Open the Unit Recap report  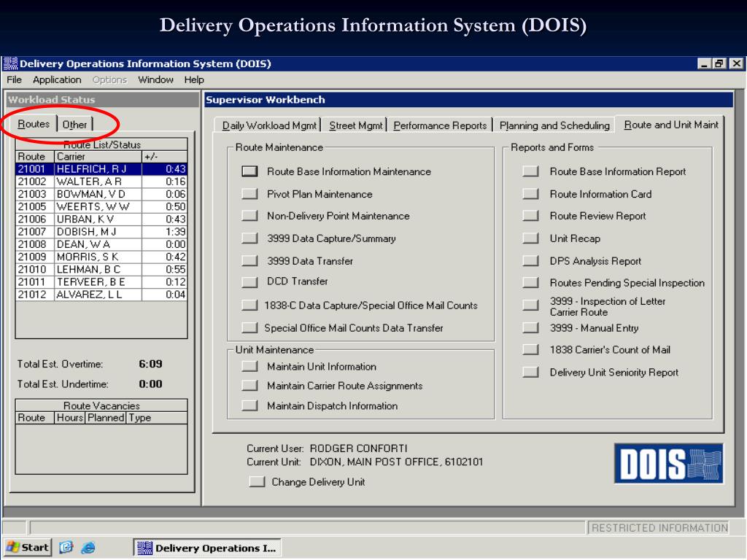(x=531, y=238)
